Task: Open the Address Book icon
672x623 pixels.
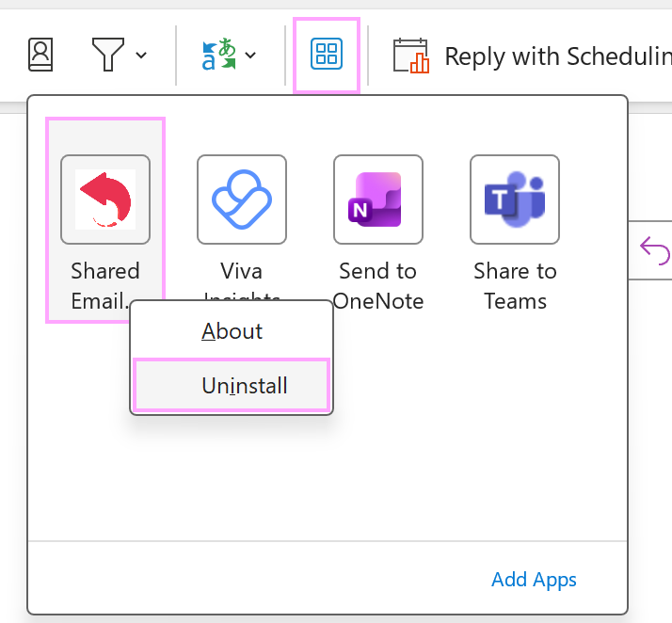Action: 40,55
